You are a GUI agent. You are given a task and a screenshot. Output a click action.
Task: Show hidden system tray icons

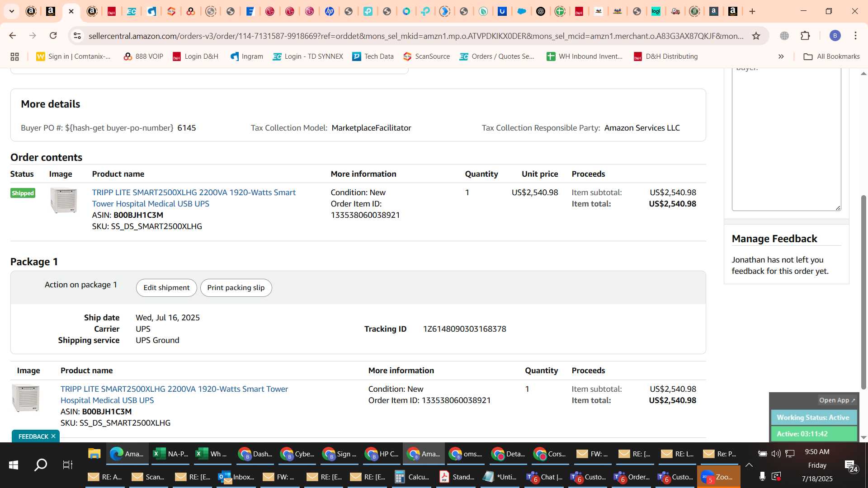(x=749, y=465)
